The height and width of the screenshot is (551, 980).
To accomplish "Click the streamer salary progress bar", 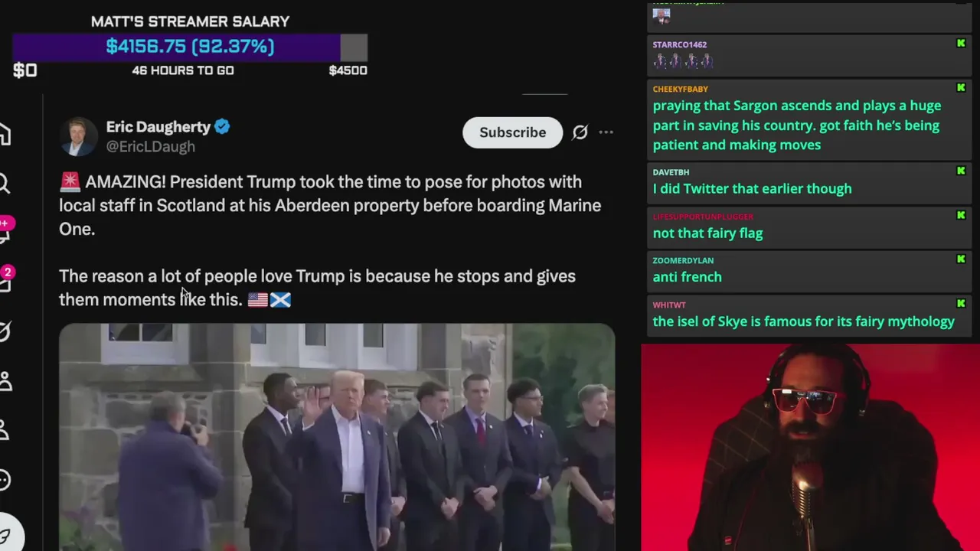I will (190, 47).
